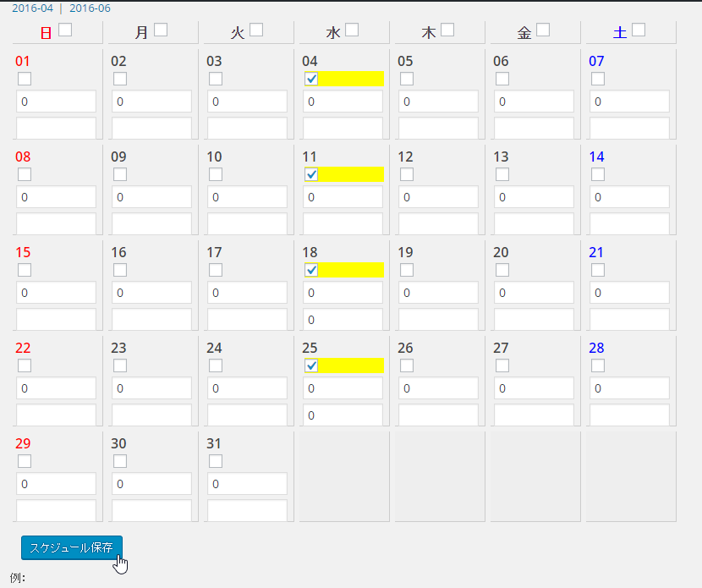Click the first input field under day 05
The image size is (702, 588).
coord(438,102)
